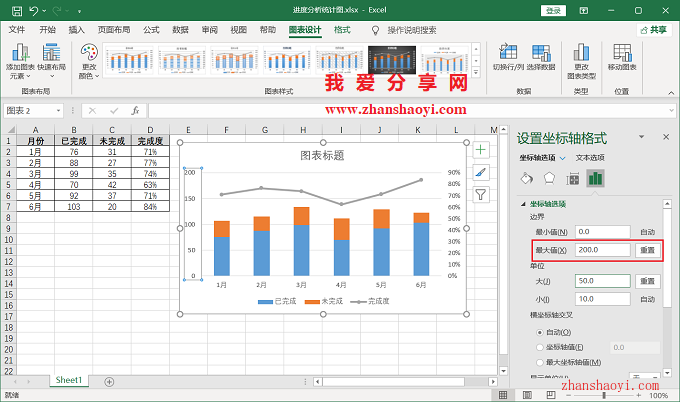The image size is (680, 402).
Task: Click the Minor unit 10.0 field
Action: pos(602,299)
